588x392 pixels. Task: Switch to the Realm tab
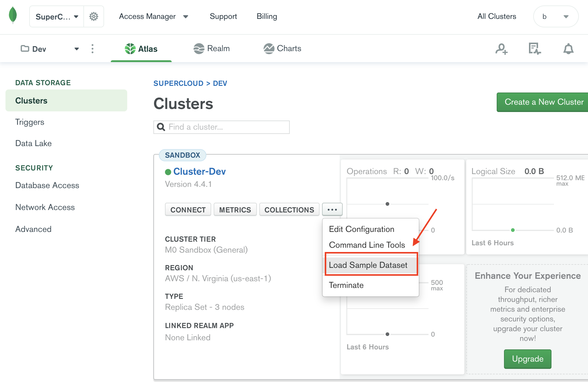coord(212,49)
